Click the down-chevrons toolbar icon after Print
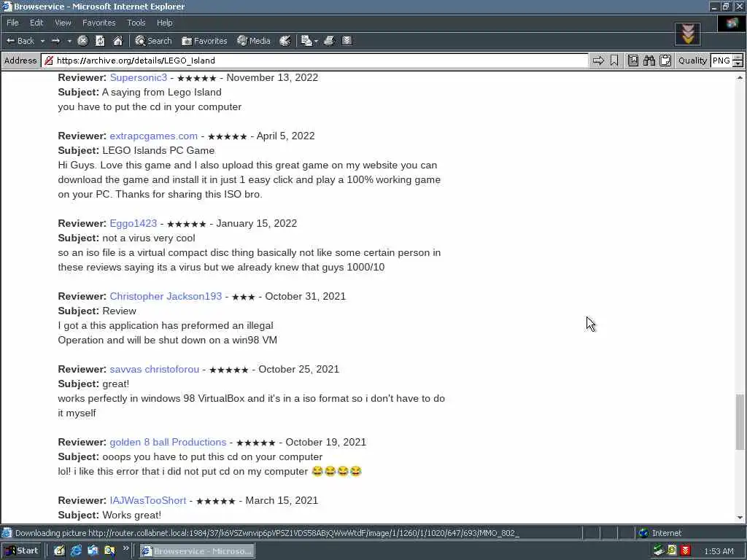The image size is (747, 560). 347,41
